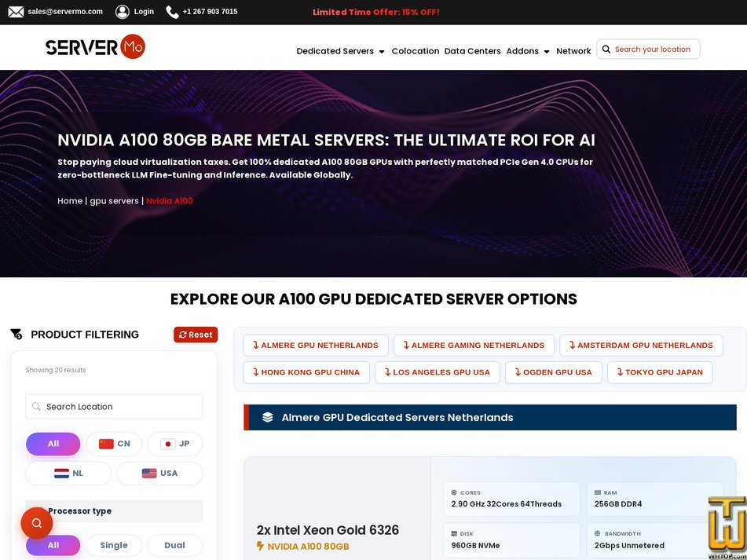Click the 2.90 GHz 32Cores 64Threads value
747x560 pixels.
tap(507, 503)
